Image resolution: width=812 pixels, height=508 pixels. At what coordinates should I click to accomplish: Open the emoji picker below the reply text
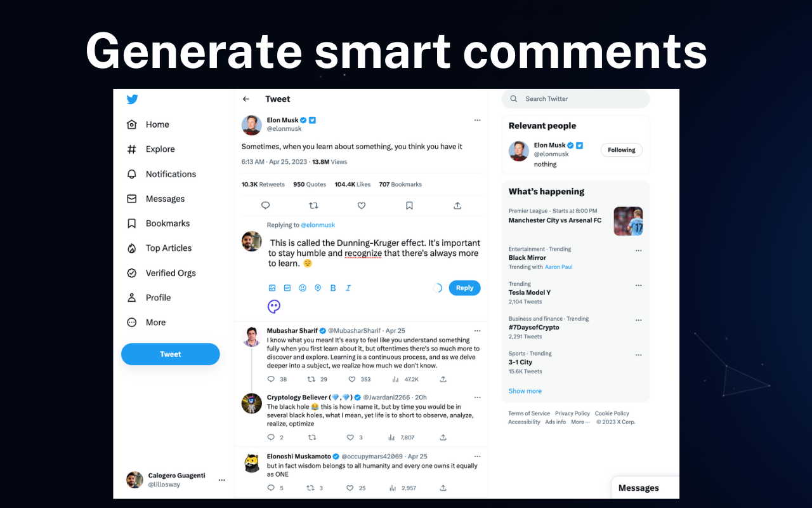[x=303, y=288]
